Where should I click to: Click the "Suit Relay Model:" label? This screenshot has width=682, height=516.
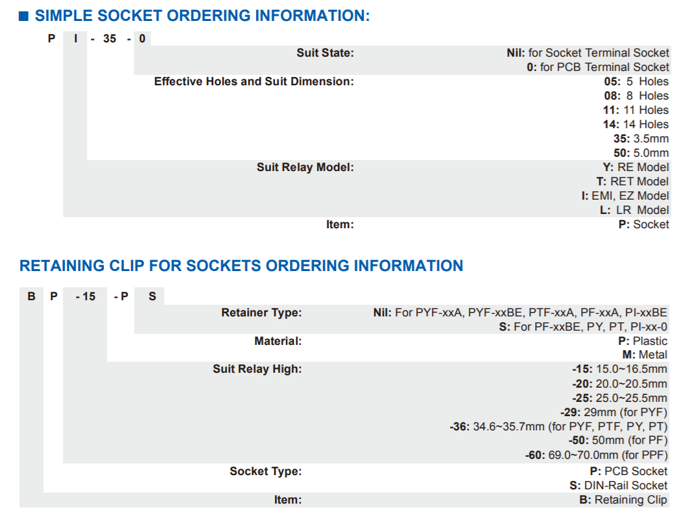click(305, 167)
